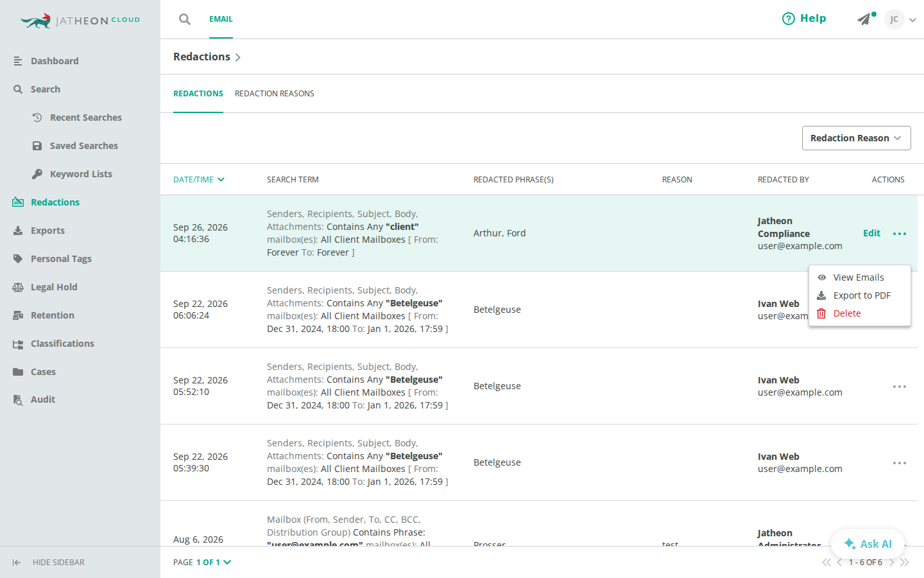
Task: Click the Jatheon Cloud logo
Action: pos(80,21)
